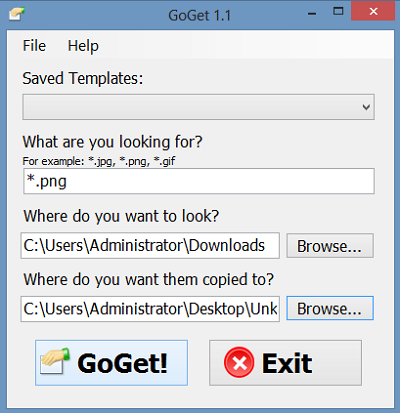Start copying with the GoGet! text

click(x=122, y=363)
